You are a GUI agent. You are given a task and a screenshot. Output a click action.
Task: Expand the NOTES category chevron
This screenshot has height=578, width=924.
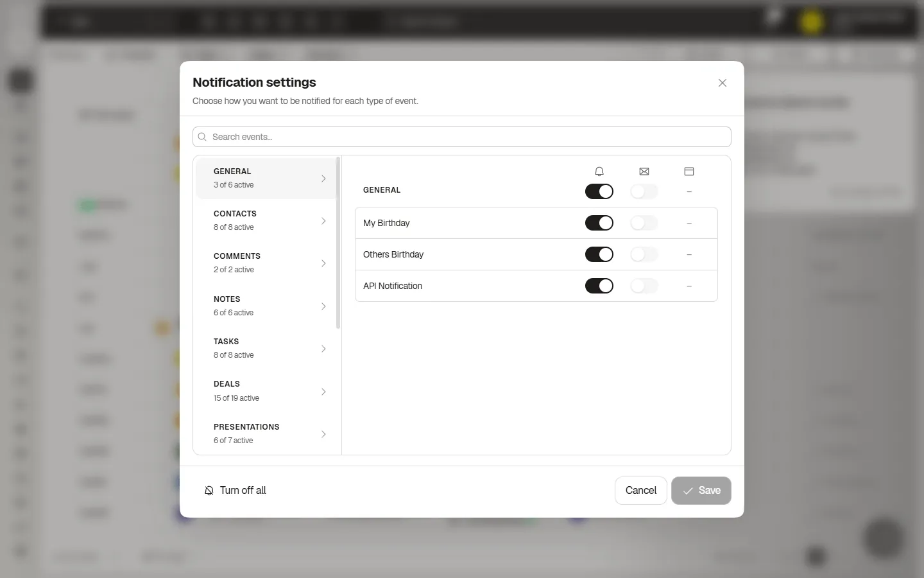point(323,306)
